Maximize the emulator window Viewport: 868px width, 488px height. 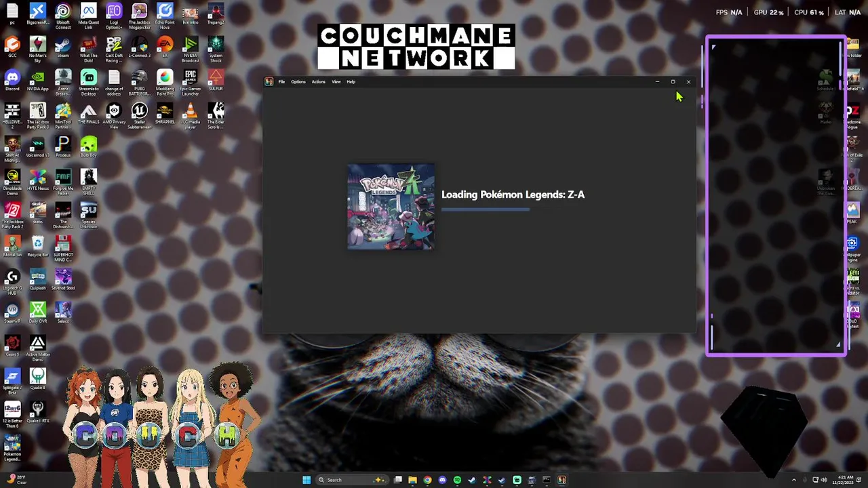pos(673,82)
